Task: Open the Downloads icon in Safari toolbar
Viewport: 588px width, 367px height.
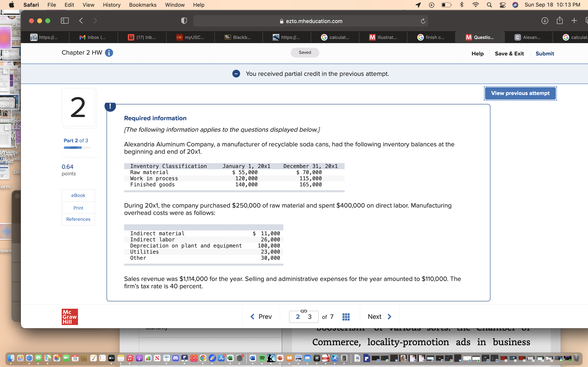Action: click(545, 21)
